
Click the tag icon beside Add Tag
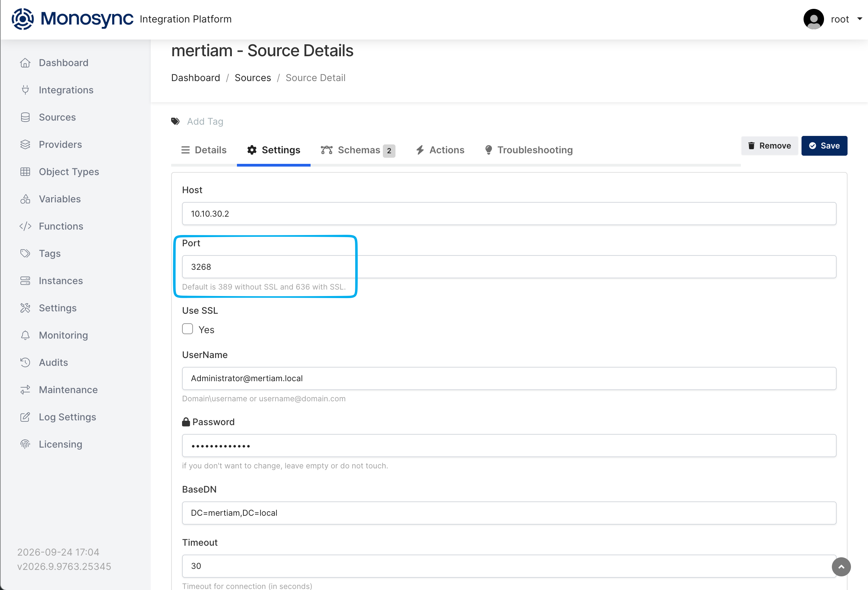(x=175, y=121)
